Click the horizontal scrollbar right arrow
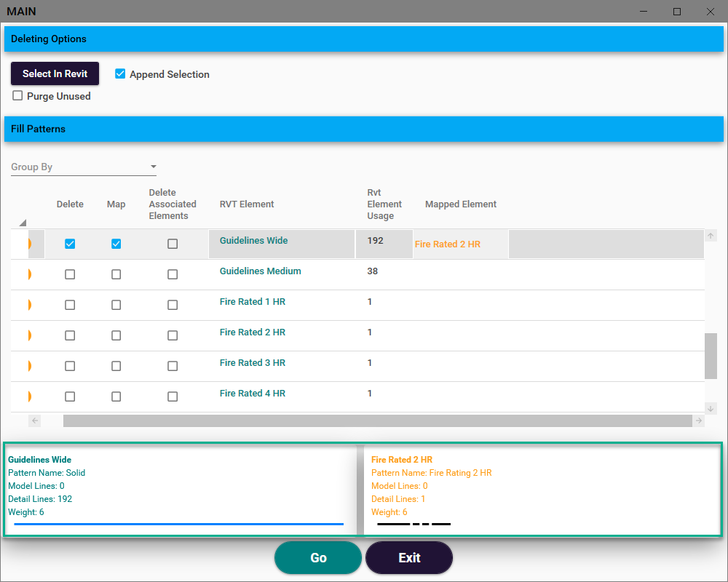728x582 pixels. (x=699, y=420)
